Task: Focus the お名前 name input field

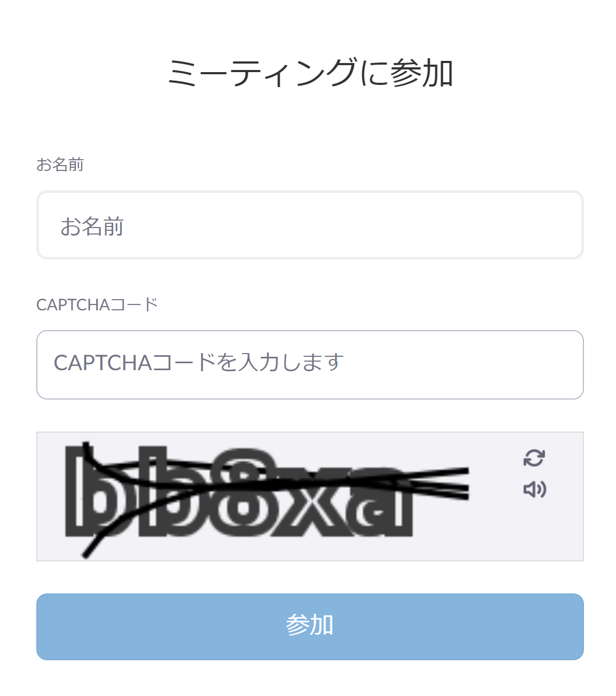Action: [x=310, y=225]
